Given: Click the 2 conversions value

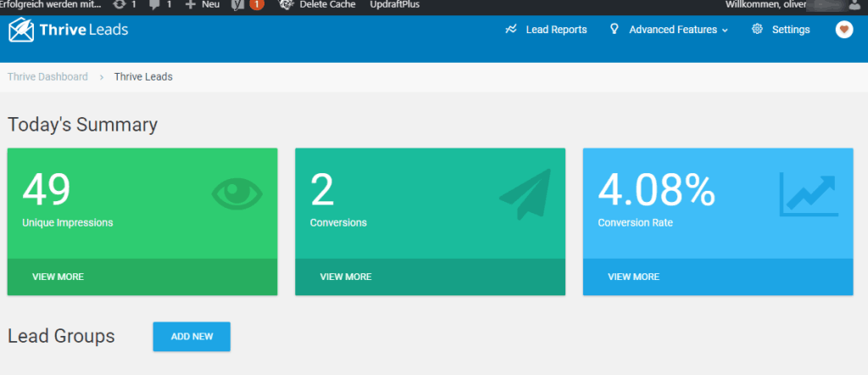Looking at the screenshot, I should click(322, 189).
